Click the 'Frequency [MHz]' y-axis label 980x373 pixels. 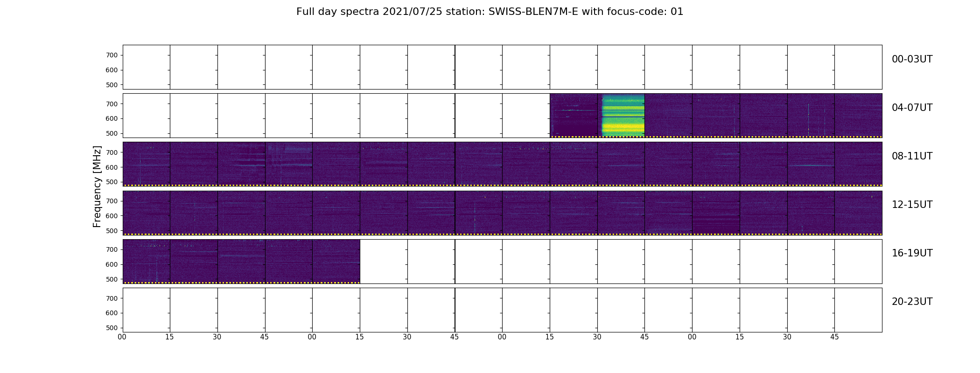click(x=97, y=186)
